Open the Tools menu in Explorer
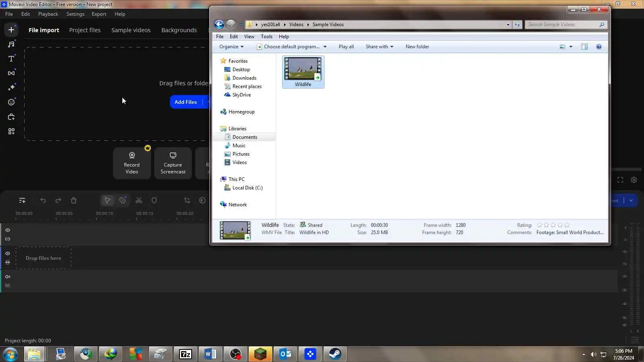This screenshot has height=362, width=644. click(x=266, y=37)
